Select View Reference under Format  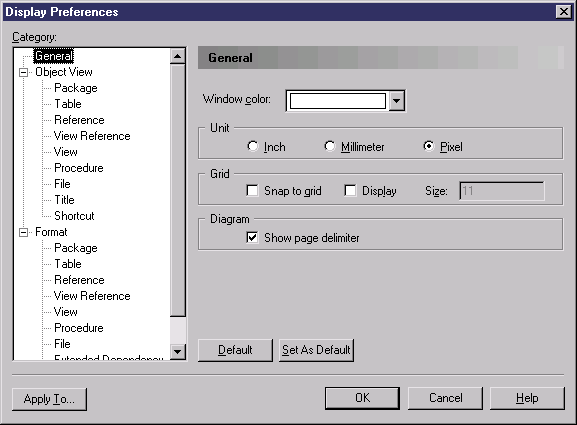(92, 296)
